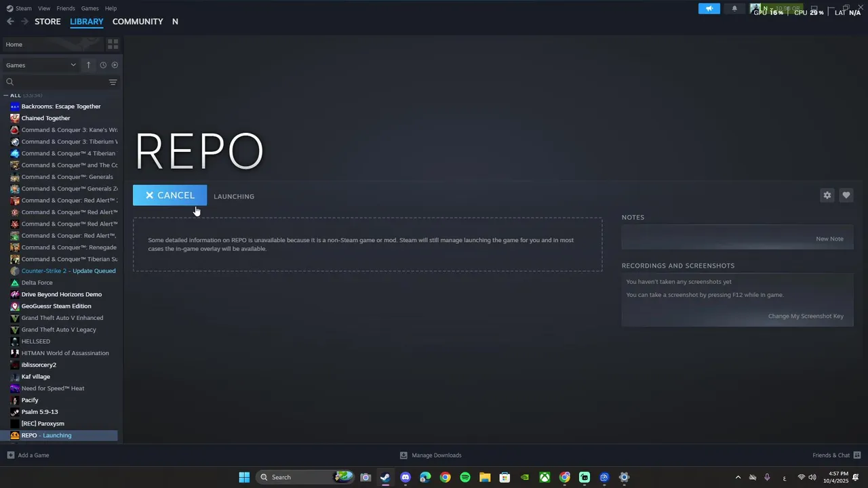
Task: Toggle the ready-to-play filter icon
Action: pyautogui.click(x=115, y=65)
